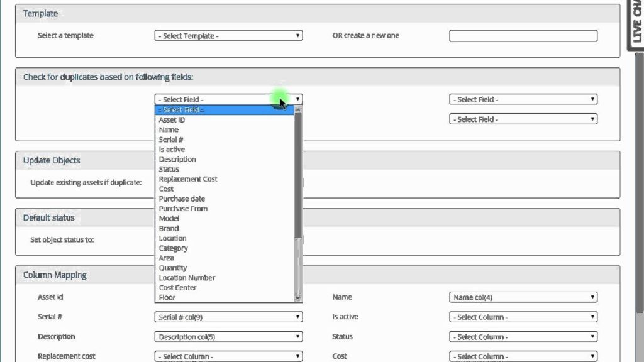Open the Live Chat side tab
644x362 pixels.
click(x=636, y=25)
